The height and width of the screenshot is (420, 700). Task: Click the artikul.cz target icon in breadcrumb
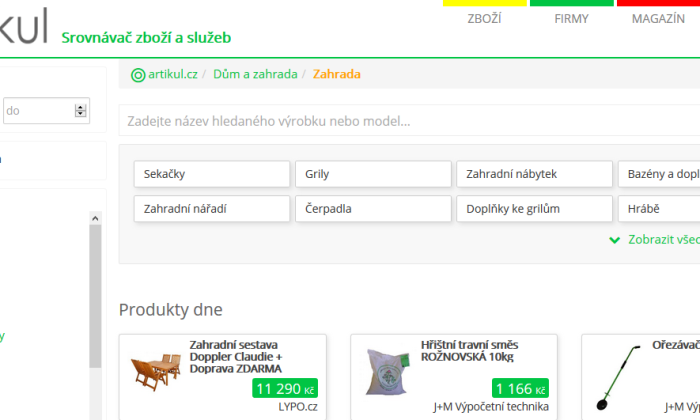click(138, 75)
